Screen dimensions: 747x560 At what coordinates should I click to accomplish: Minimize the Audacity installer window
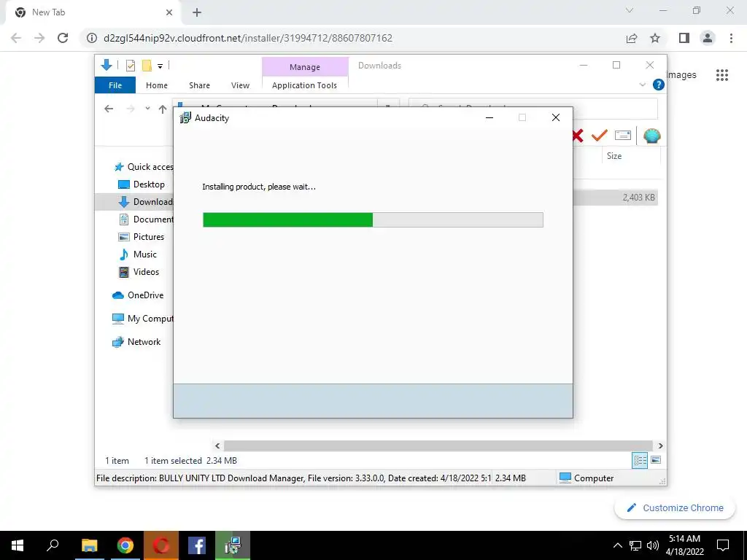pyautogui.click(x=489, y=117)
